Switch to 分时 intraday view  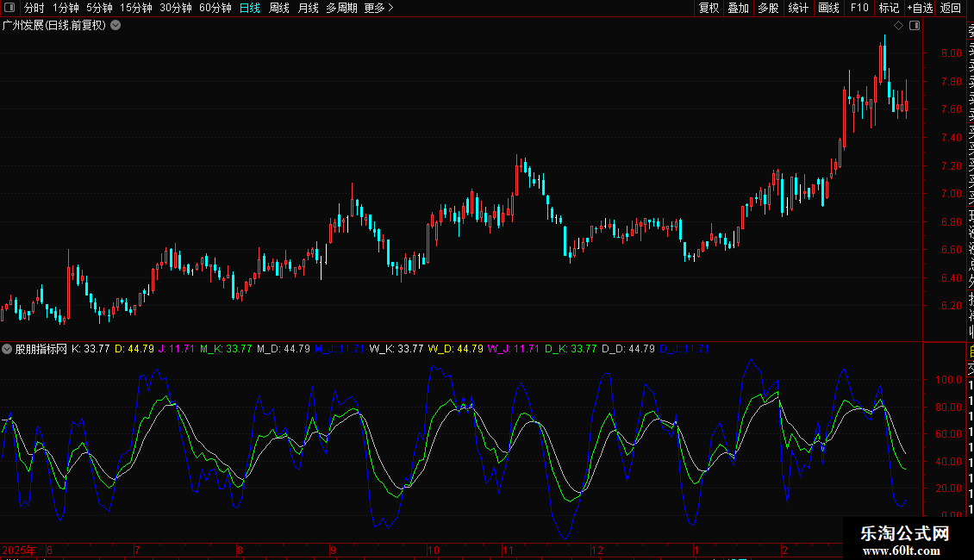pyautogui.click(x=34, y=8)
